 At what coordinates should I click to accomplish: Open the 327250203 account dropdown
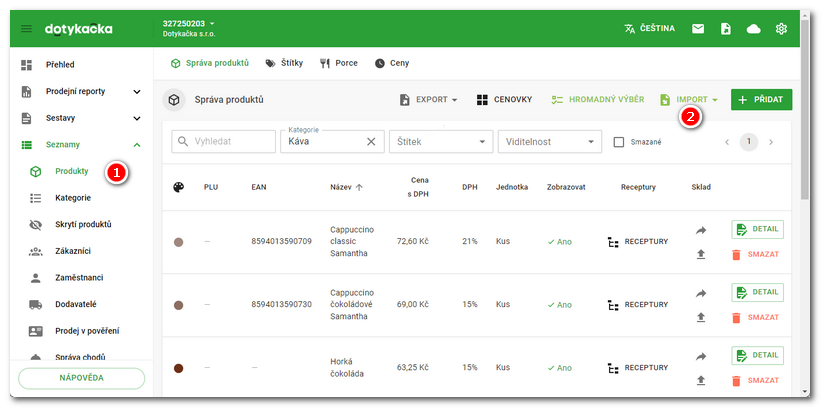[x=188, y=24]
